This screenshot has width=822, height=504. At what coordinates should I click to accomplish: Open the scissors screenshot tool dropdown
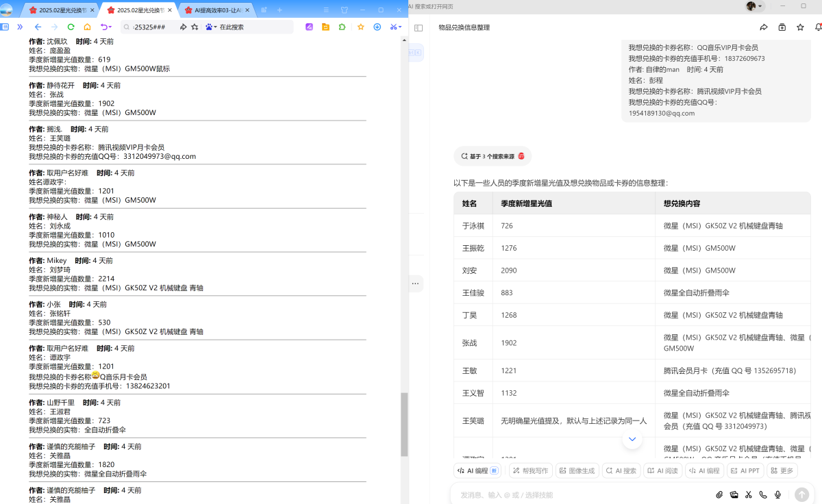click(x=395, y=27)
